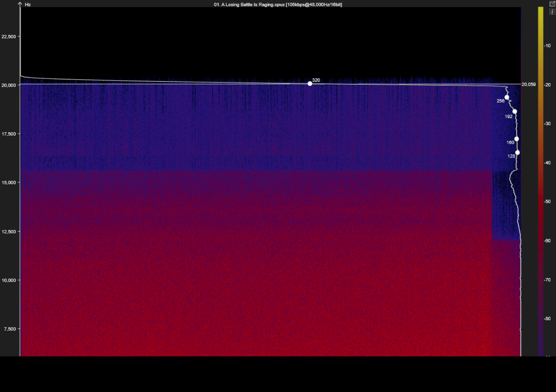Click the '-10' dB scale label
The height and width of the screenshot is (392, 556).
point(547,46)
